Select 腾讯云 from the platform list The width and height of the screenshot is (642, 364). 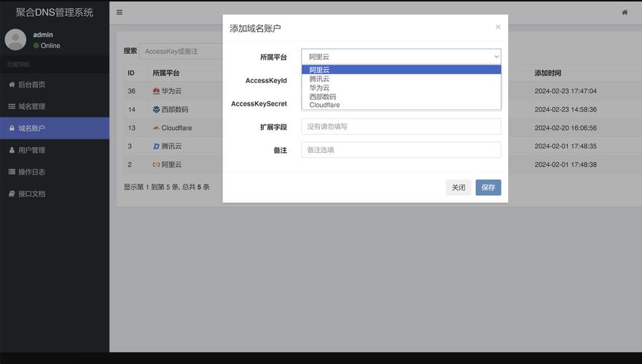click(x=319, y=79)
